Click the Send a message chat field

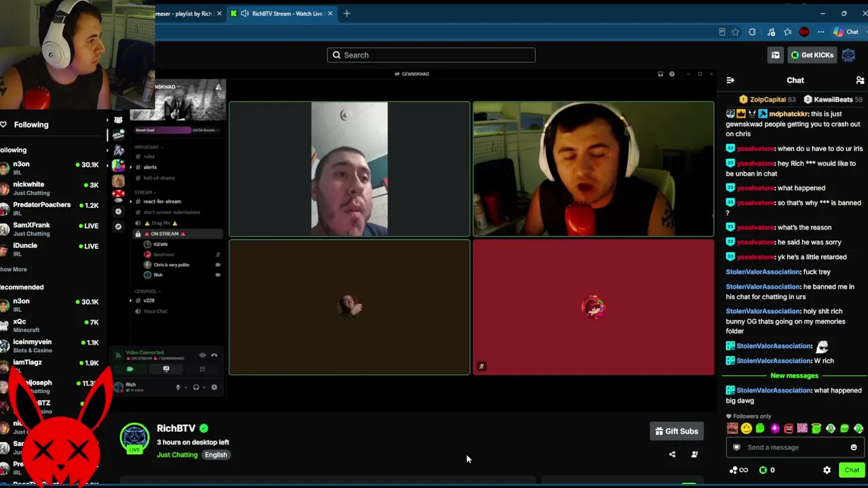[x=795, y=447]
